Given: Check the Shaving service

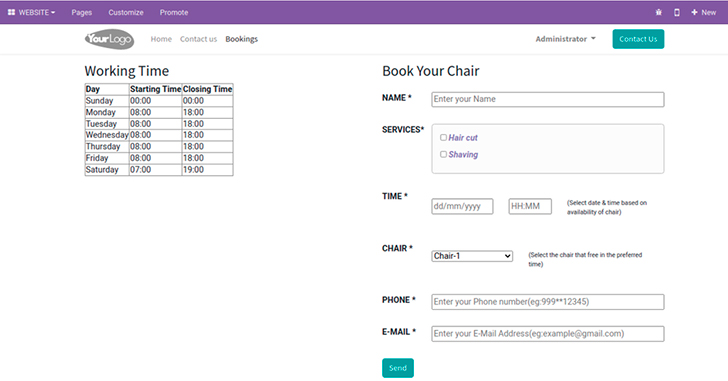Looking at the screenshot, I should [x=443, y=154].
